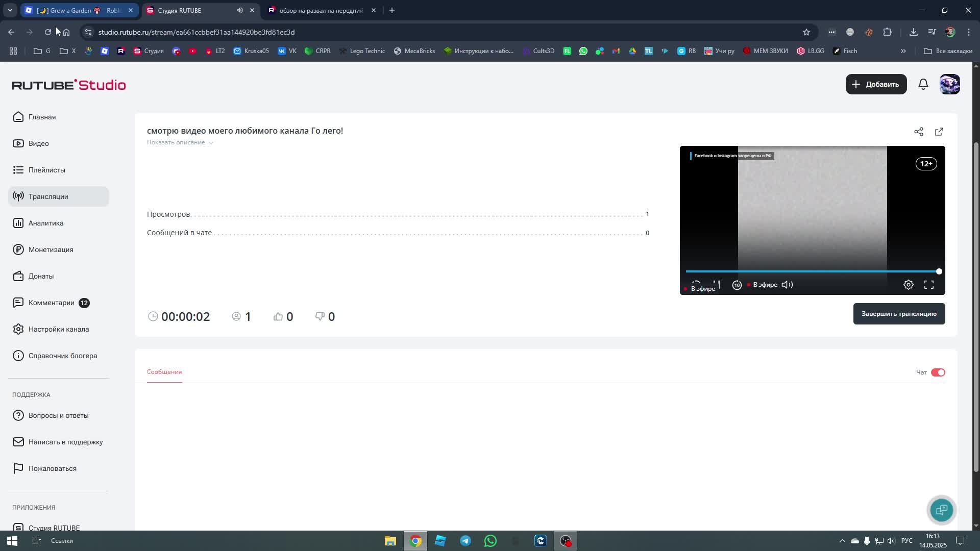This screenshot has height=551, width=980.
Task: Click Завершить трансляцию button
Action: coord(898,314)
